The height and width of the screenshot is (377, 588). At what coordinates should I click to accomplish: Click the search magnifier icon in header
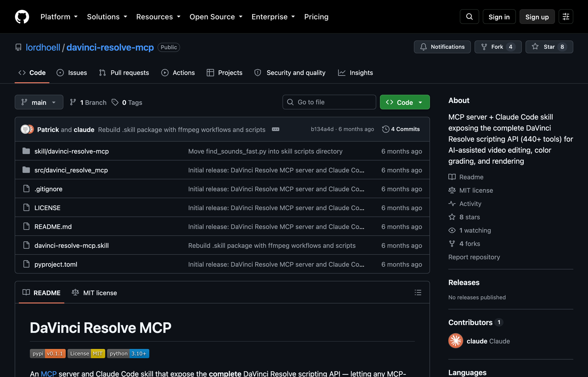coord(469,17)
